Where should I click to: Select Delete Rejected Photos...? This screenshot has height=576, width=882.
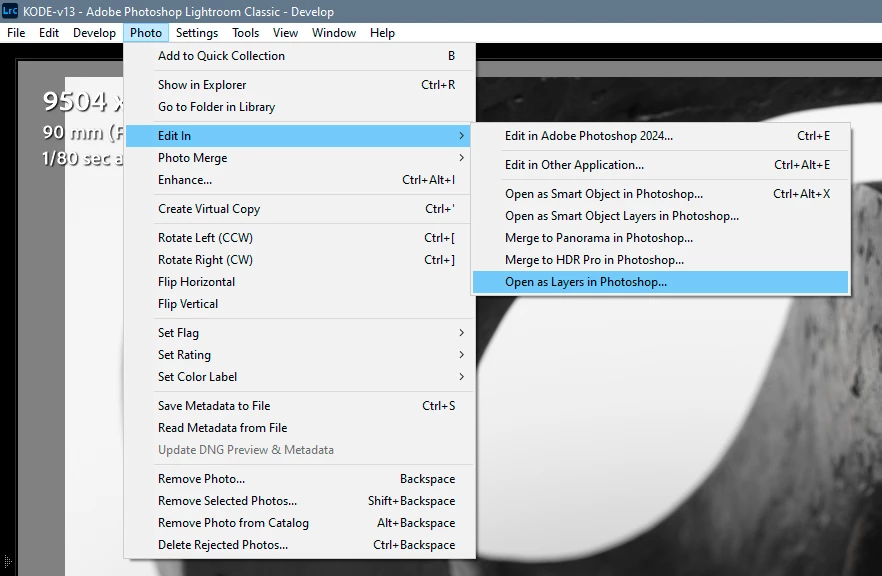pyautogui.click(x=299, y=545)
